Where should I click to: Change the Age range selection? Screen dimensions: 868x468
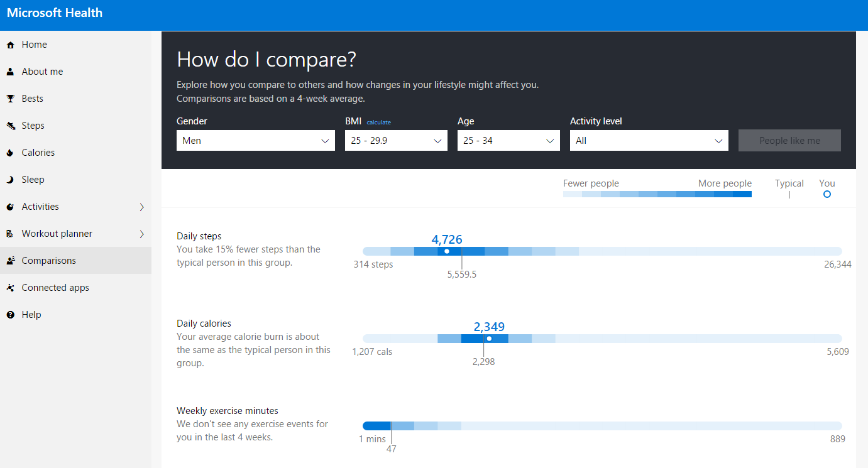[508, 140]
